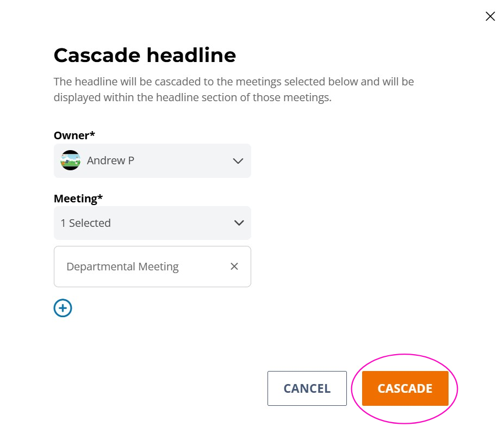Screen dimensions: 504x439
Task: Select the Departmental Meeting entry box
Action: pyautogui.click(x=152, y=267)
